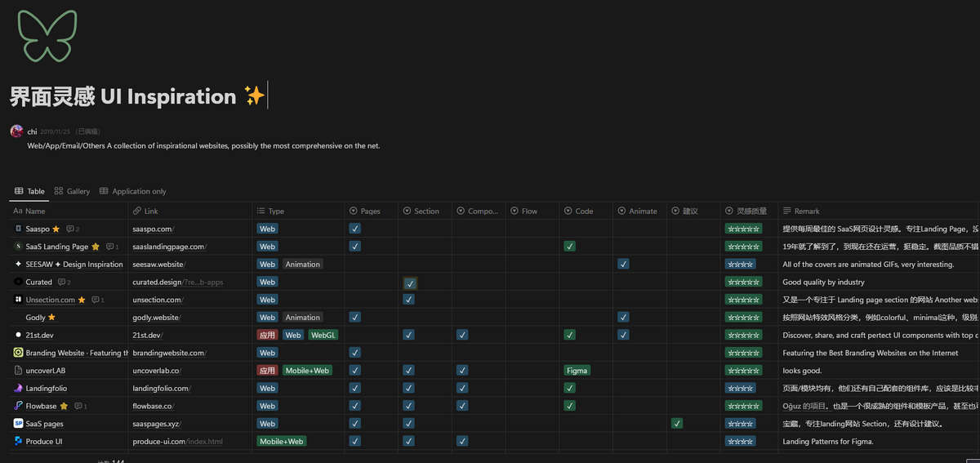Toggle Pages checkbox for Godly
The width and height of the screenshot is (980, 463).
(354, 317)
